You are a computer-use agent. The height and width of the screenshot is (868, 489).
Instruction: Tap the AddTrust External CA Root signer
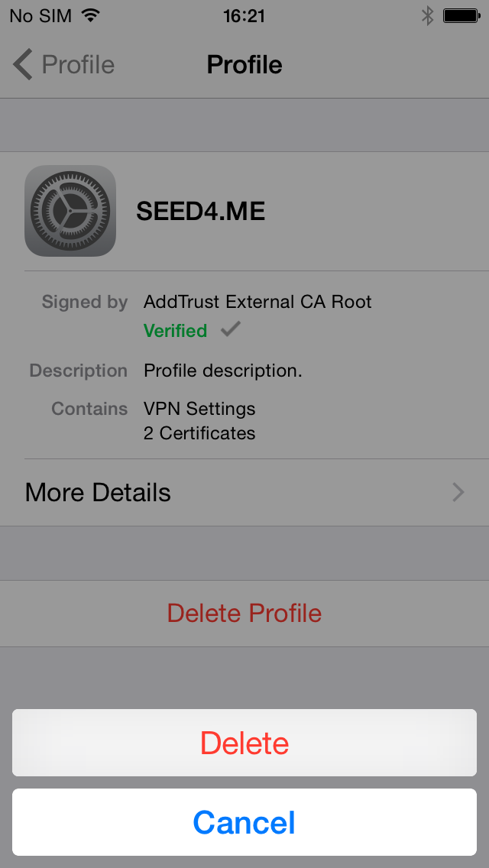(x=257, y=302)
